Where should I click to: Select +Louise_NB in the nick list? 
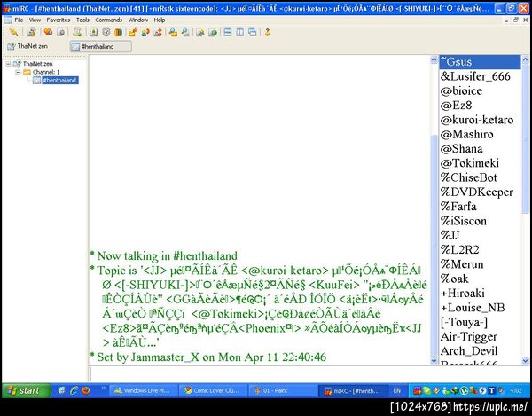click(x=480, y=308)
